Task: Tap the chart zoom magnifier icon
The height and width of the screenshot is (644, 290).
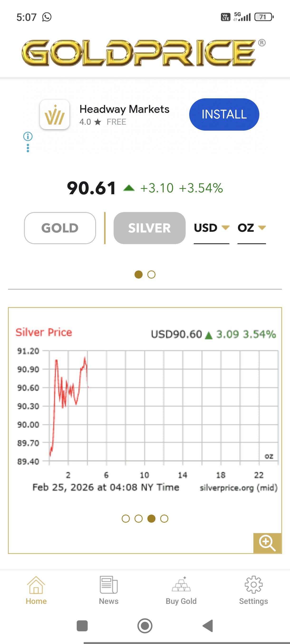Action: [x=267, y=543]
